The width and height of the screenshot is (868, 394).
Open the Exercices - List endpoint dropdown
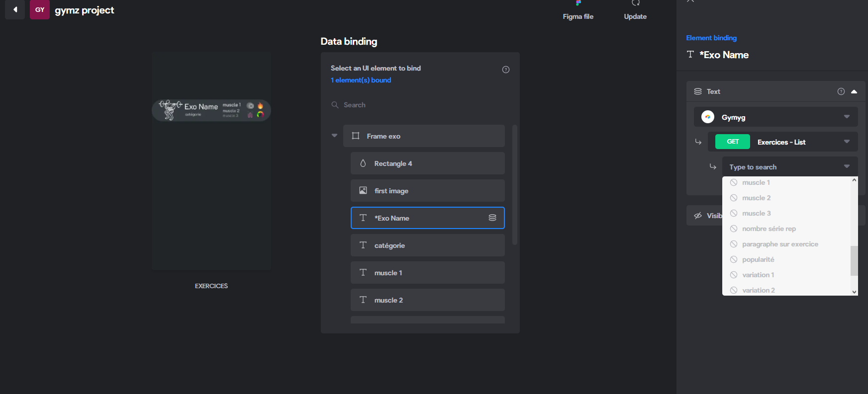[783, 142]
